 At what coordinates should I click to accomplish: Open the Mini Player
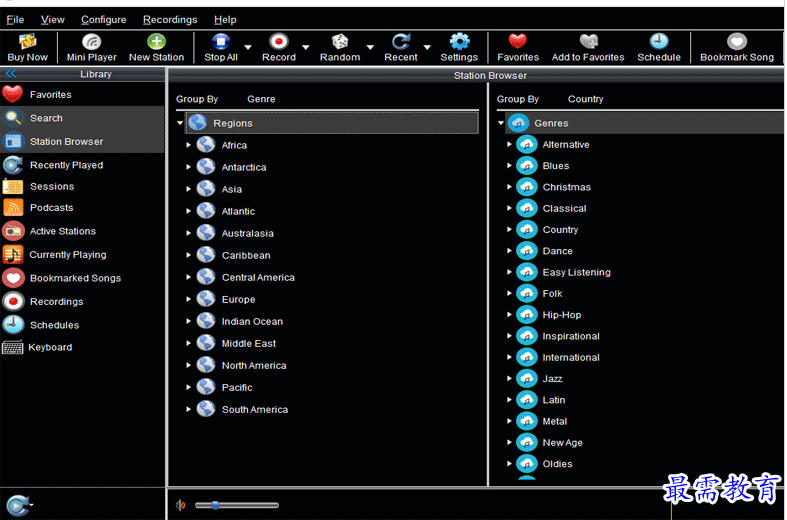tap(91, 48)
